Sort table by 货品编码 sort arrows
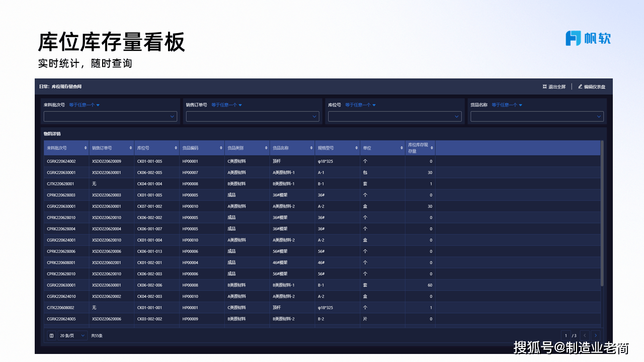This screenshot has width=644, height=362. click(x=221, y=148)
